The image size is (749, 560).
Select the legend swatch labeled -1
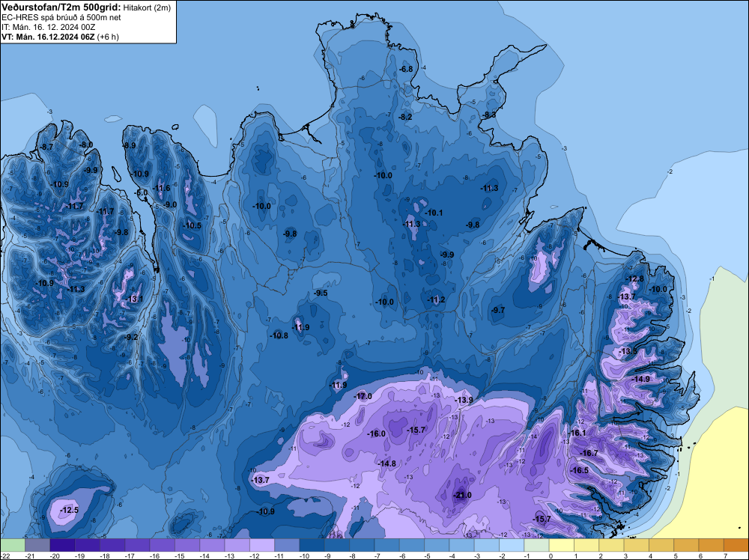coord(536,545)
